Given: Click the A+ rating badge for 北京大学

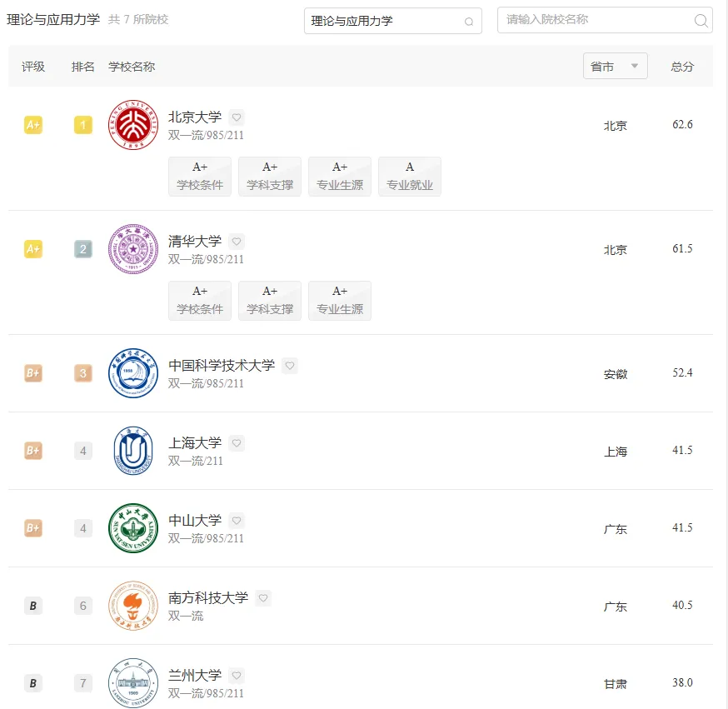Looking at the screenshot, I should click(x=33, y=125).
